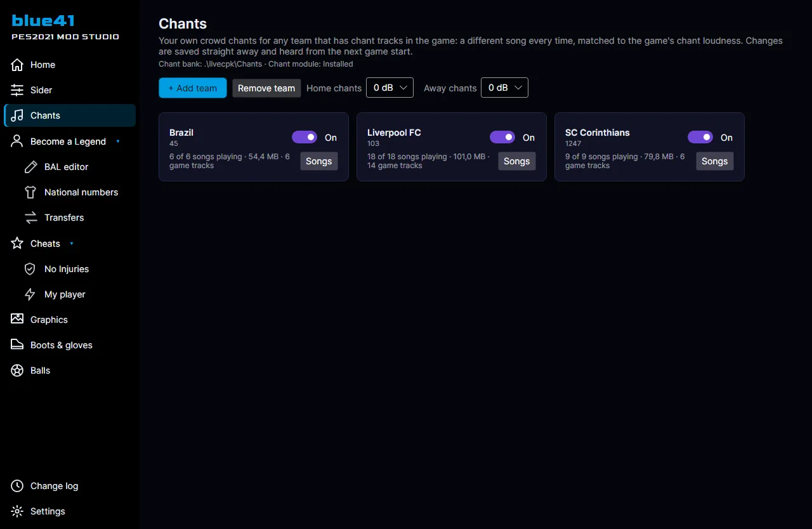812x529 pixels.
Task: Click the Graphics image icon
Action: (x=17, y=319)
